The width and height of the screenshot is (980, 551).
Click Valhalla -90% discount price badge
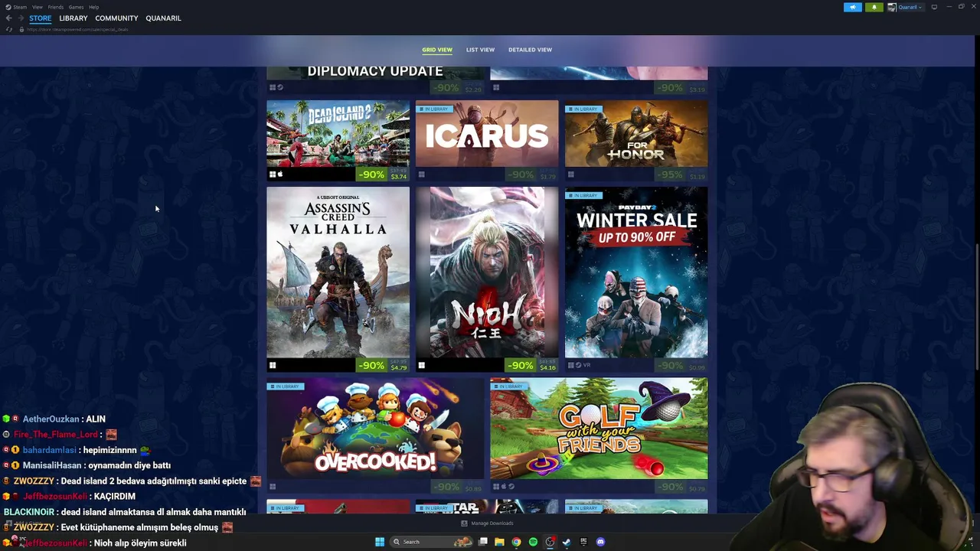point(371,366)
